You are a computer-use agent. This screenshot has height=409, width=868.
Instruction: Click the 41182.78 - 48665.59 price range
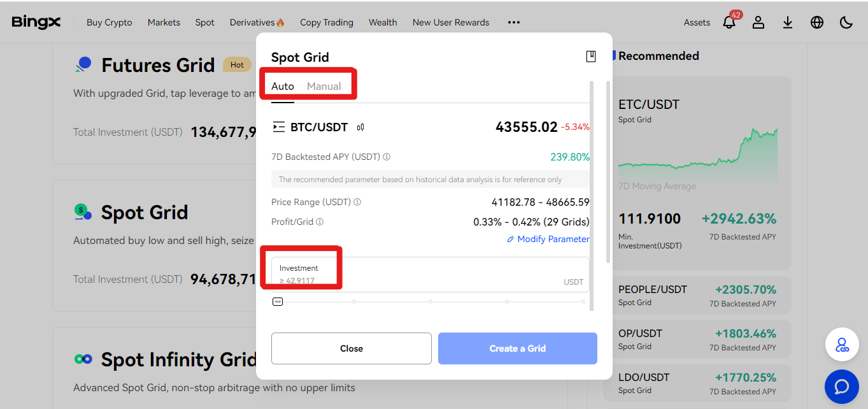pos(541,202)
